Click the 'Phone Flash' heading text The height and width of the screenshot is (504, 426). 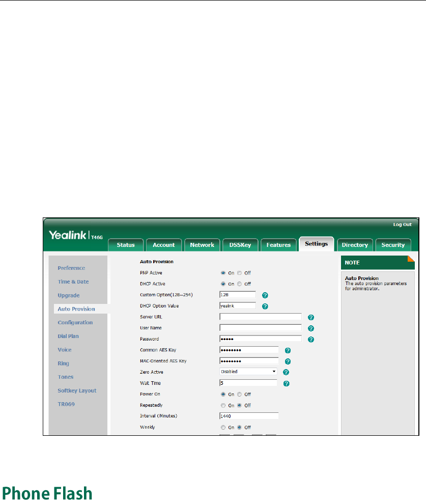pos(47,493)
